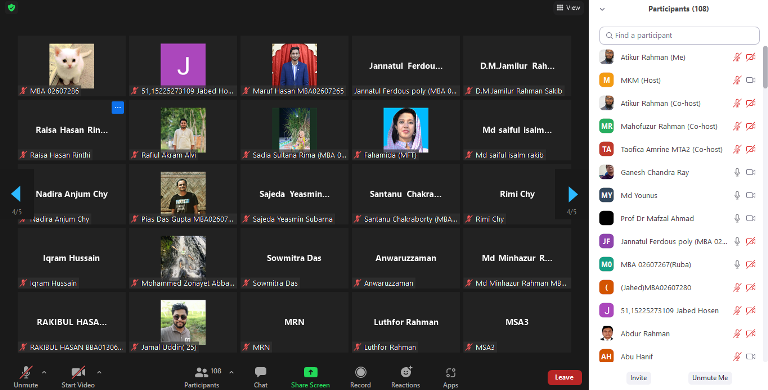Select Rimi Chy video tile

pos(517,194)
